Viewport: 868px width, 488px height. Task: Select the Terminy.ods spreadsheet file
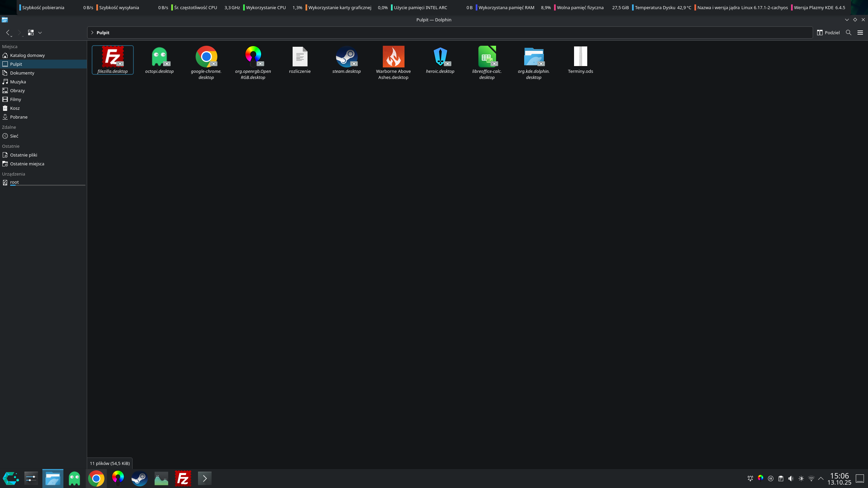(580, 57)
